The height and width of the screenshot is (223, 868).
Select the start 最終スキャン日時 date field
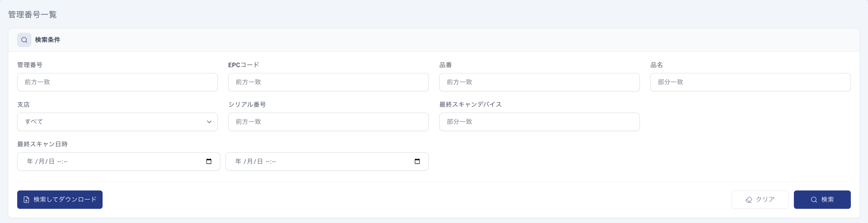coord(119,161)
